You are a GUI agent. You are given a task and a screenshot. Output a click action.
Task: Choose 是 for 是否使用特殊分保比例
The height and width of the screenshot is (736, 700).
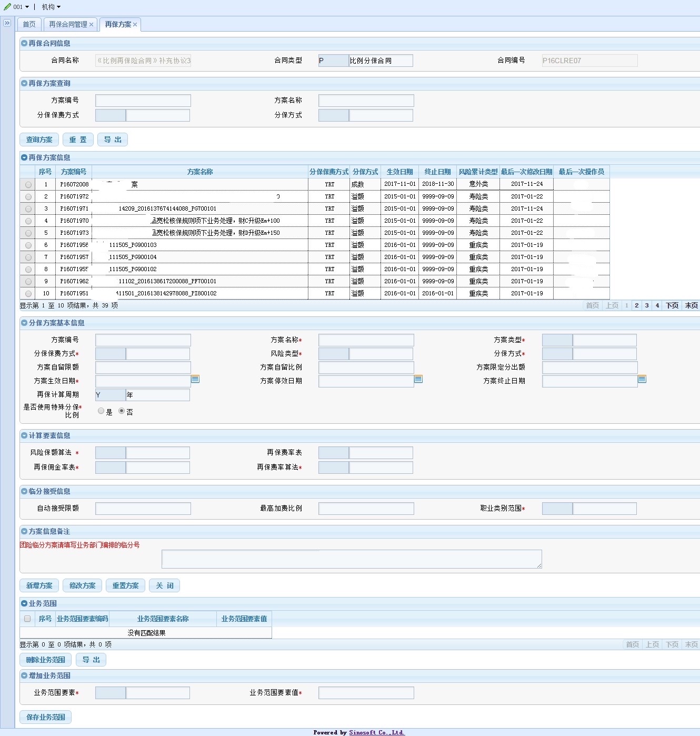101,411
